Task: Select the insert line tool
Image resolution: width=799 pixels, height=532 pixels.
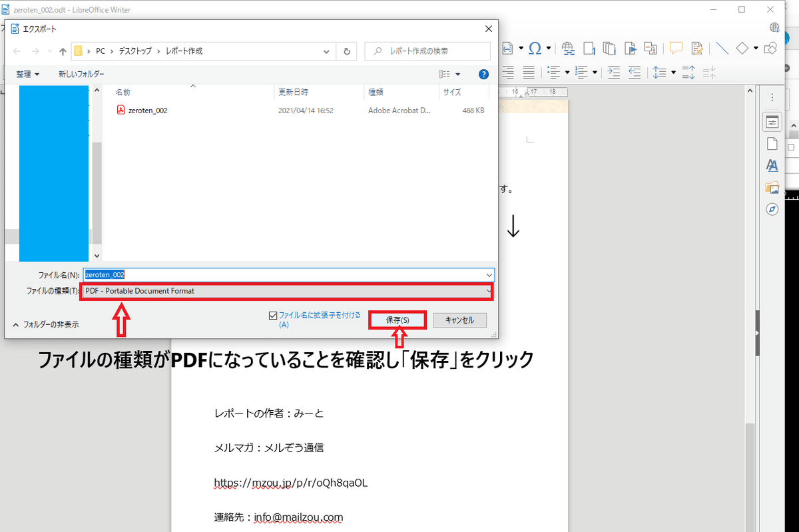Action: [722, 48]
